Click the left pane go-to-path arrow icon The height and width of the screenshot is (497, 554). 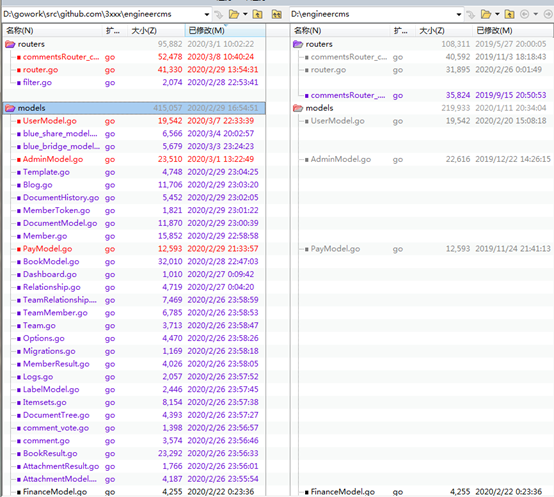coord(218,14)
